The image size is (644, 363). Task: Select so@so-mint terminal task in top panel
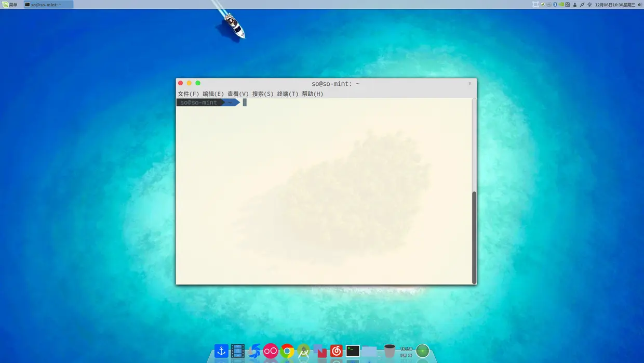[48, 5]
